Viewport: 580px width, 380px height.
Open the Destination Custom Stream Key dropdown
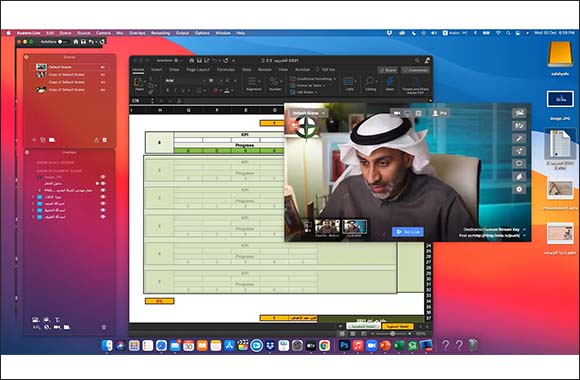tap(494, 229)
